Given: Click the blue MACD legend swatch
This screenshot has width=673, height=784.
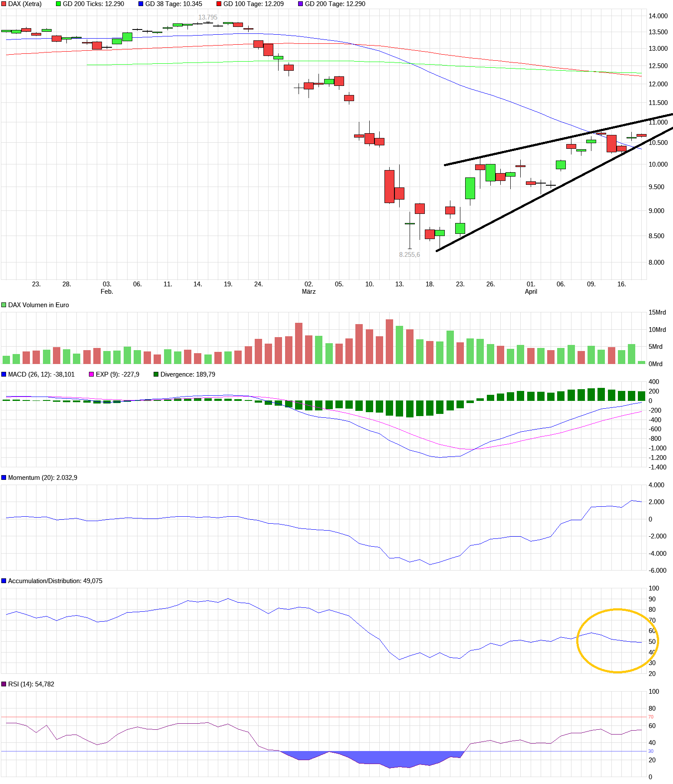Looking at the screenshot, I should click(x=4, y=374).
